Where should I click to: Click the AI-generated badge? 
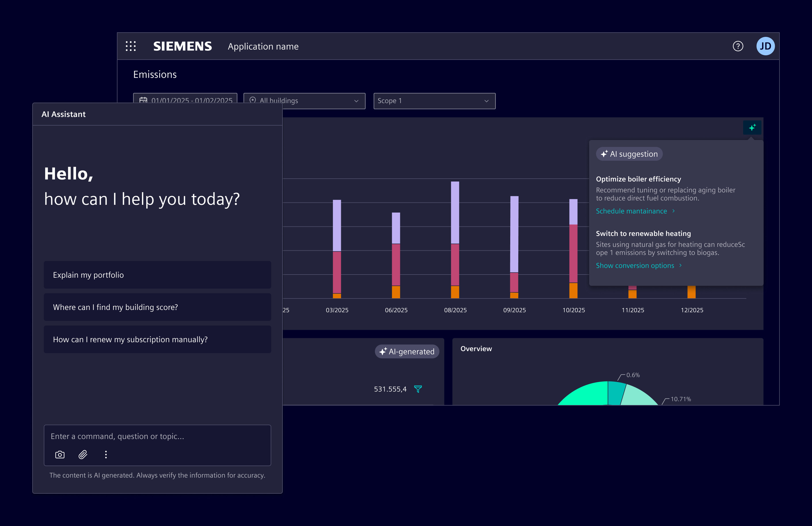(x=407, y=351)
